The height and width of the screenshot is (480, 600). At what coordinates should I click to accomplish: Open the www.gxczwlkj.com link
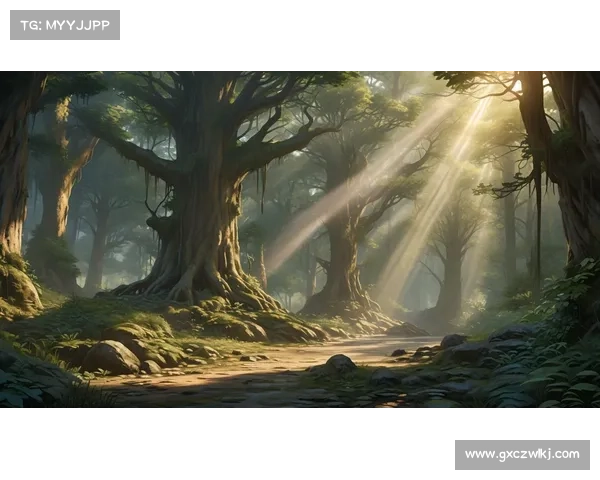pyautogui.click(x=520, y=455)
